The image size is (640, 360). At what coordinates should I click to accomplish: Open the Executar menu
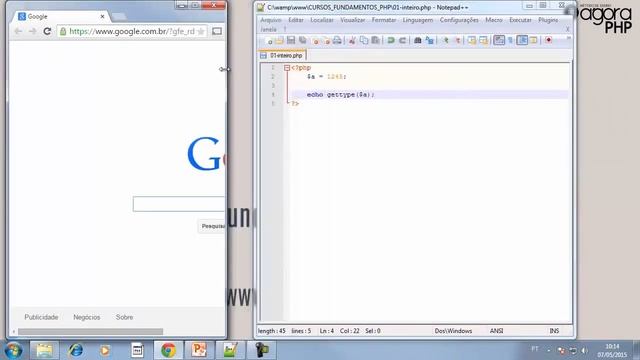pyautogui.click(x=520, y=20)
